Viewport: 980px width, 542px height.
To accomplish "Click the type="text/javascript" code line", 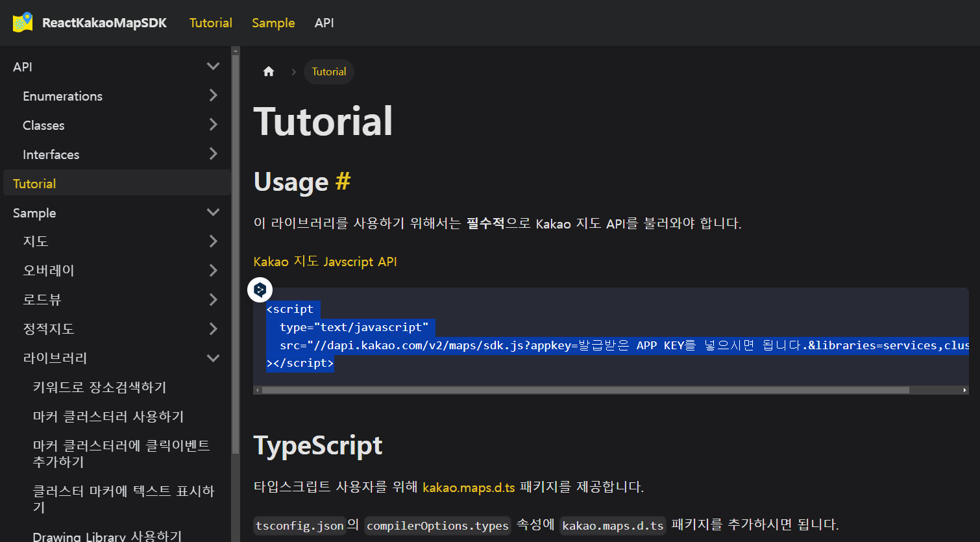I will pos(354,327).
